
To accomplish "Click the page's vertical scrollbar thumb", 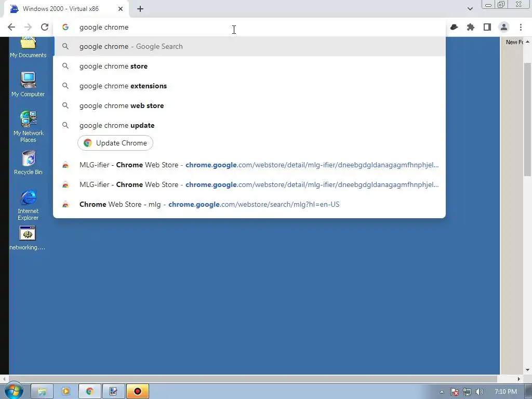I will pyautogui.click(x=528, y=119).
